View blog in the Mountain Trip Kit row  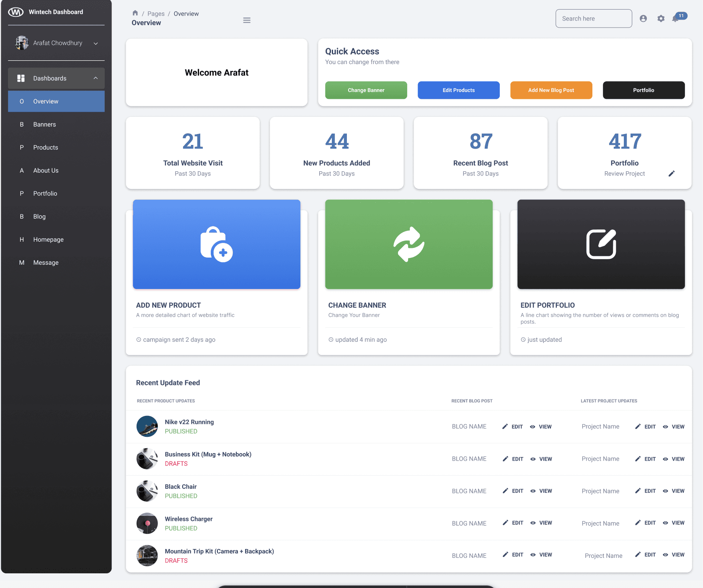pyautogui.click(x=541, y=555)
